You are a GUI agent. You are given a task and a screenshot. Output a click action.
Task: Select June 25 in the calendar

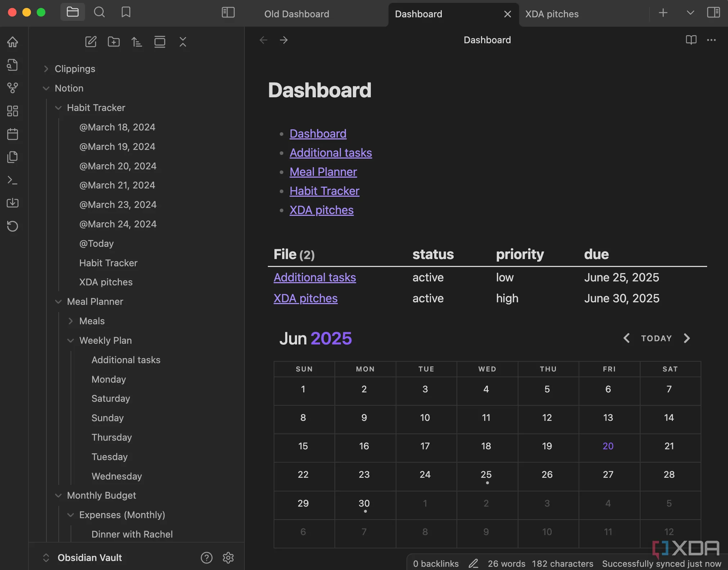pos(486,475)
